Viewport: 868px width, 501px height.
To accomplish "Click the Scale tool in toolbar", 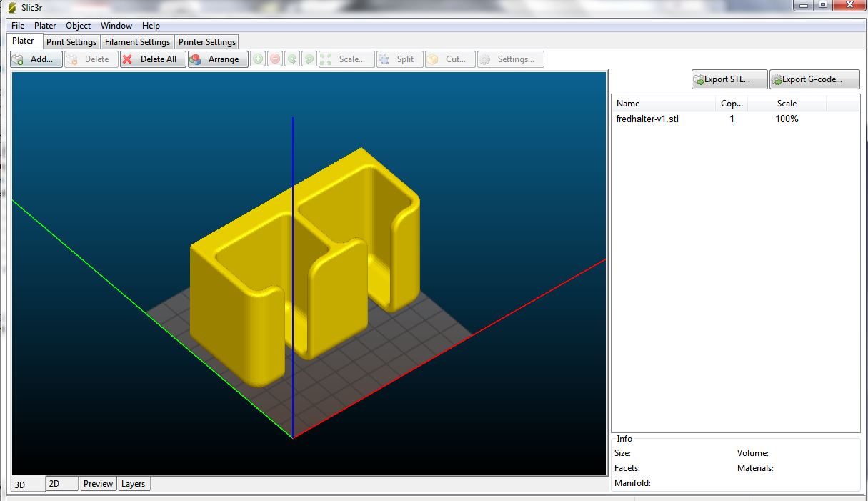I will tap(346, 59).
